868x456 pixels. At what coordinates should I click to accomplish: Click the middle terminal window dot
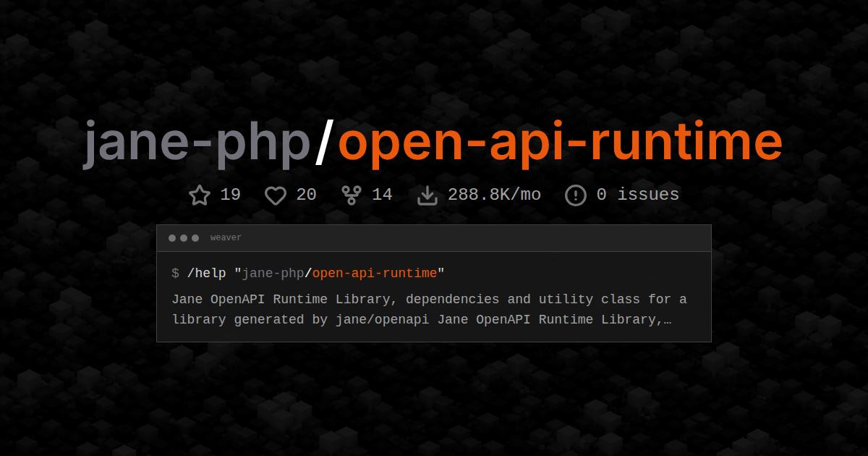point(184,238)
